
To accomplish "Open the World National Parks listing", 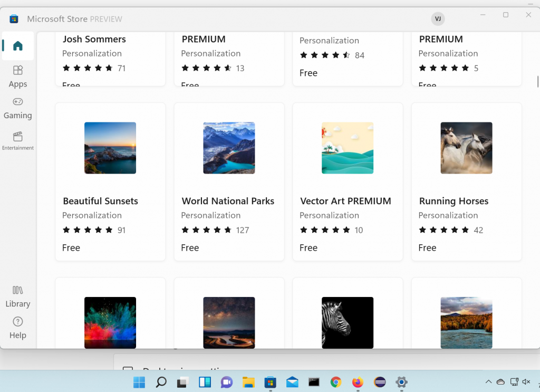I will click(x=229, y=148).
